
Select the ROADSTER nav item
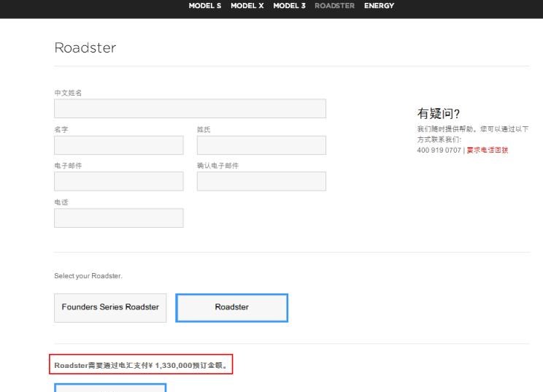334,6
